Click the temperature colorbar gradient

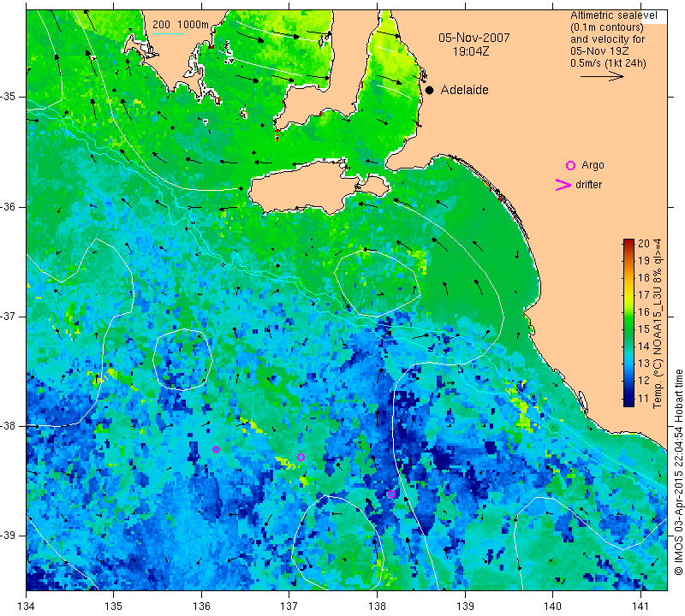(x=628, y=323)
